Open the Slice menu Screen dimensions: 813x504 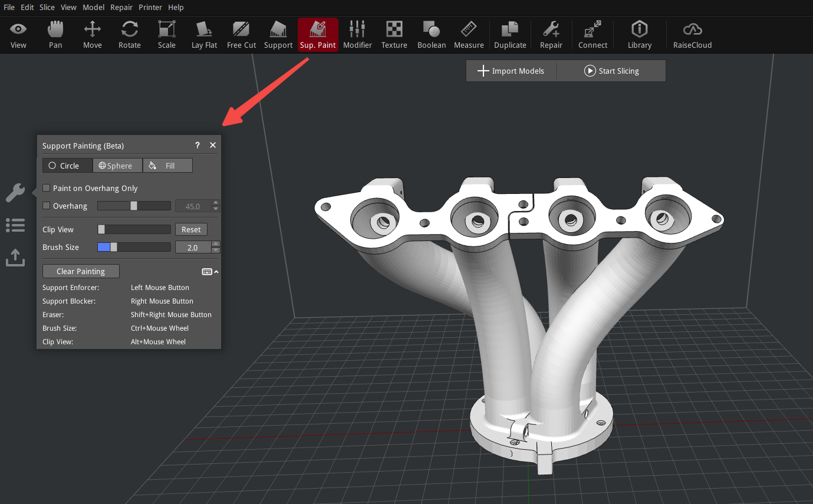pyautogui.click(x=47, y=8)
